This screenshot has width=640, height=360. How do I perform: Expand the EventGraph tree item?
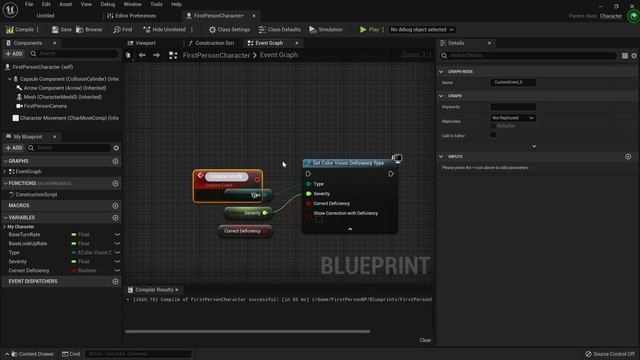pos(5,171)
